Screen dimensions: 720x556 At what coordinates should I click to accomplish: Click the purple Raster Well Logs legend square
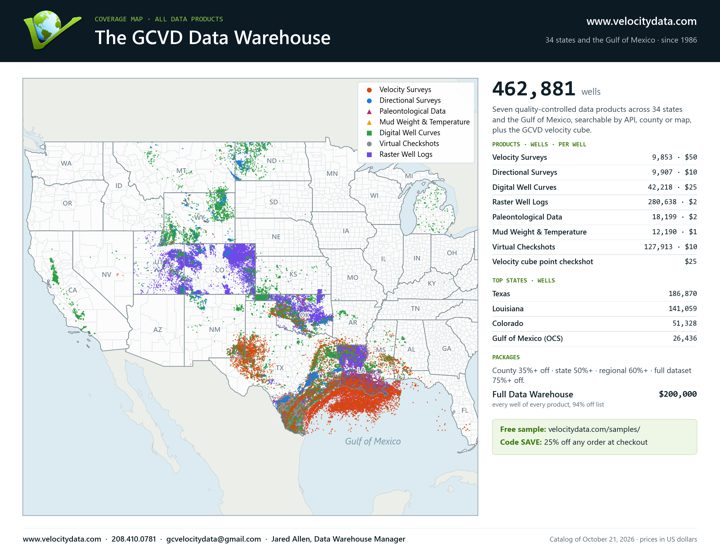(369, 155)
